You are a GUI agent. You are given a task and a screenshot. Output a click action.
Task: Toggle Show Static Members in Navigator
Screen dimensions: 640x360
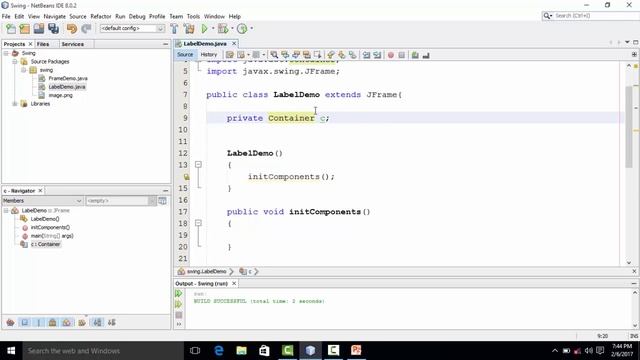39,322
